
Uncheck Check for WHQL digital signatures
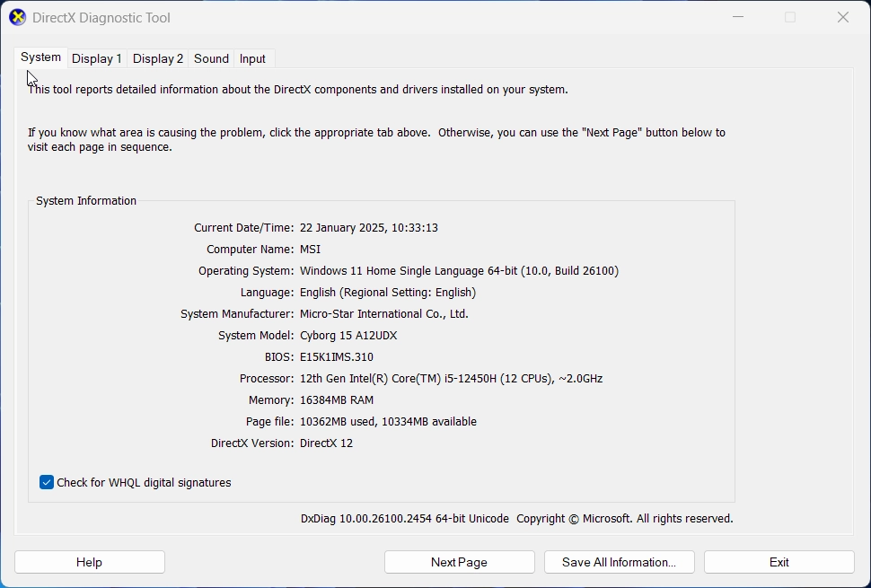pyautogui.click(x=47, y=482)
